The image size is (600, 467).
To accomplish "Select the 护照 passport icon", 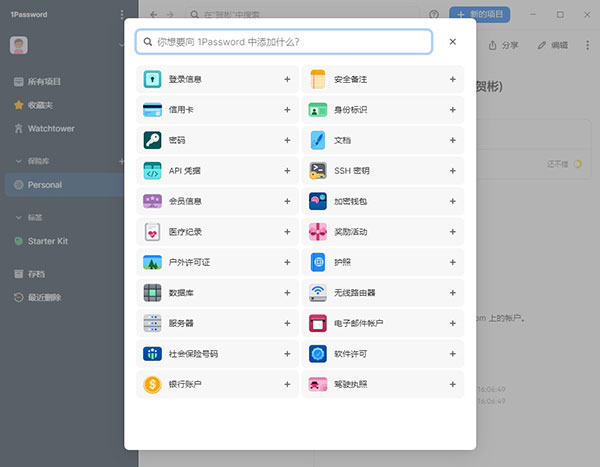I will [x=318, y=262].
